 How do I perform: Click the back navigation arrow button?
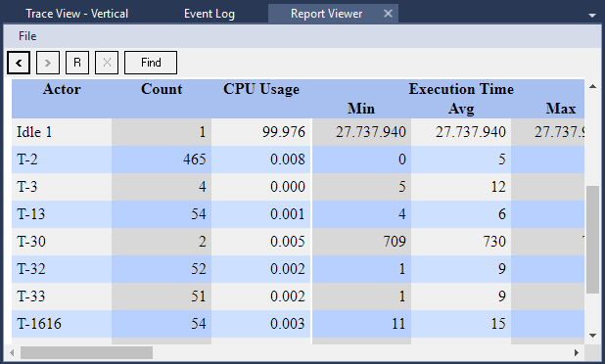pyautogui.click(x=19, y=63)
